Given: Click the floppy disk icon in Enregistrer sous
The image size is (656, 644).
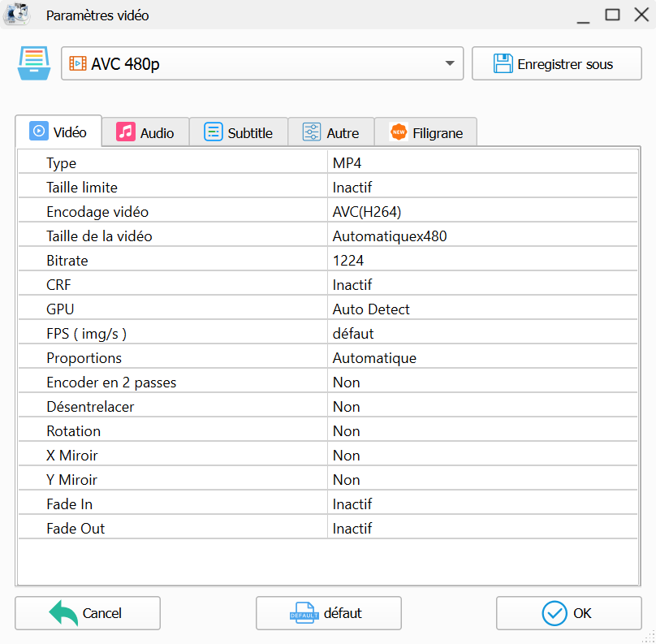Looking at the screenshot, I should [503, 64].
